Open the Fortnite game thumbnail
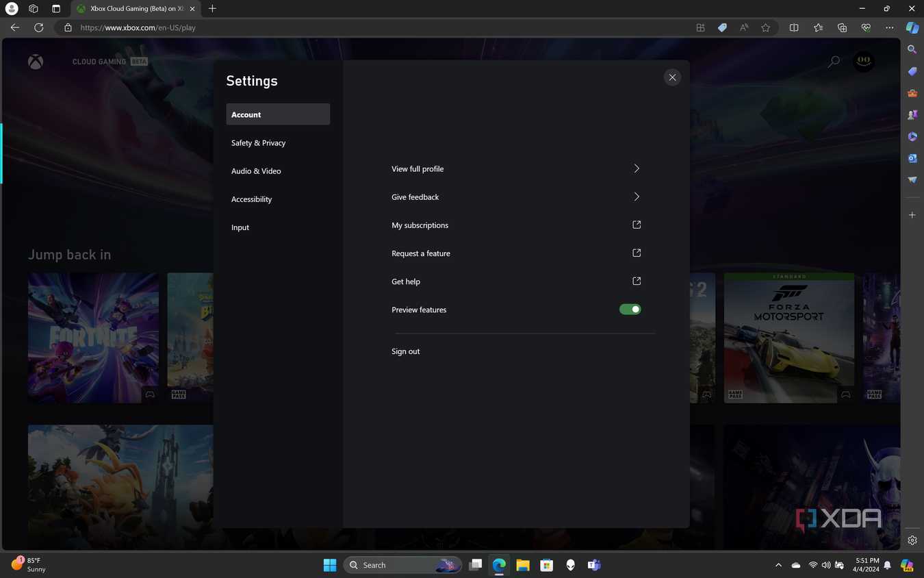The height and width of the screenshot is (578, 924). [93, 338]
